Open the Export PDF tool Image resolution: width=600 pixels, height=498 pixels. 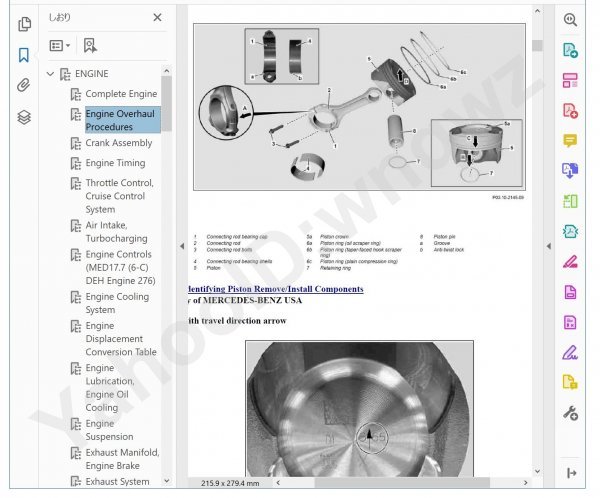point(570,50)
